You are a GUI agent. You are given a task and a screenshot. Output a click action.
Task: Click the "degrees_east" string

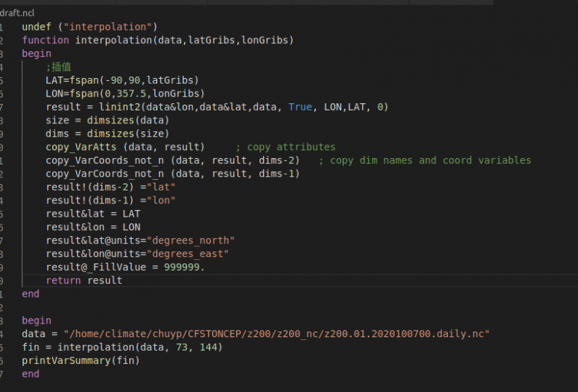pos(190,253)
